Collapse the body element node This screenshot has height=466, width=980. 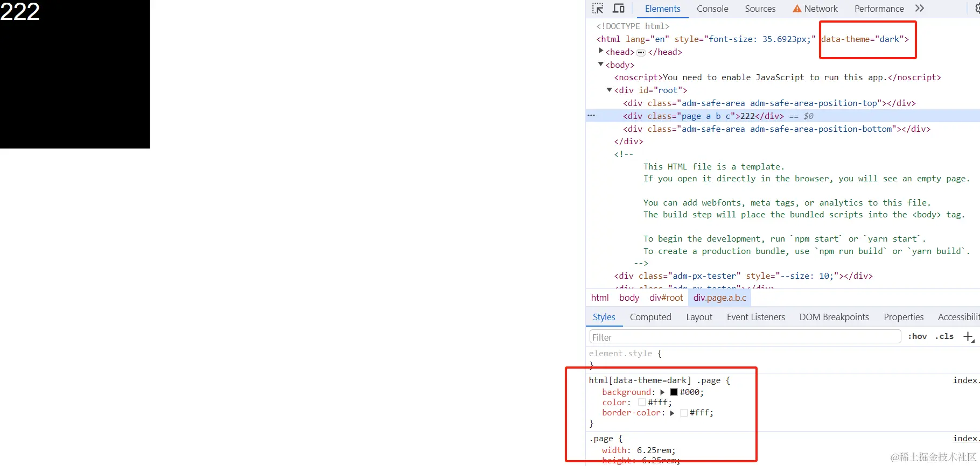pyautogui.click(x=601, y=64)
